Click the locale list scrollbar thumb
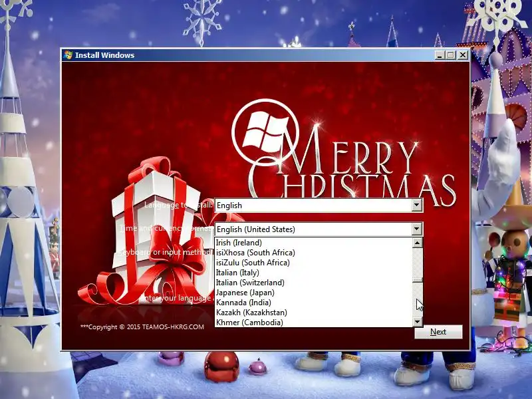This screenshot has width=532, height=399. point(418,280)
